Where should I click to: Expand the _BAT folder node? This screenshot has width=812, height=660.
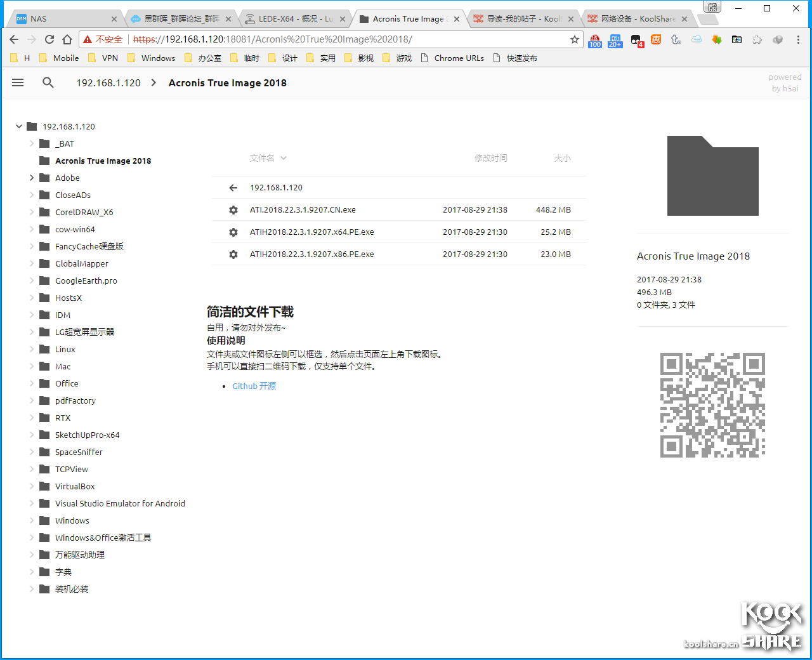32,143
